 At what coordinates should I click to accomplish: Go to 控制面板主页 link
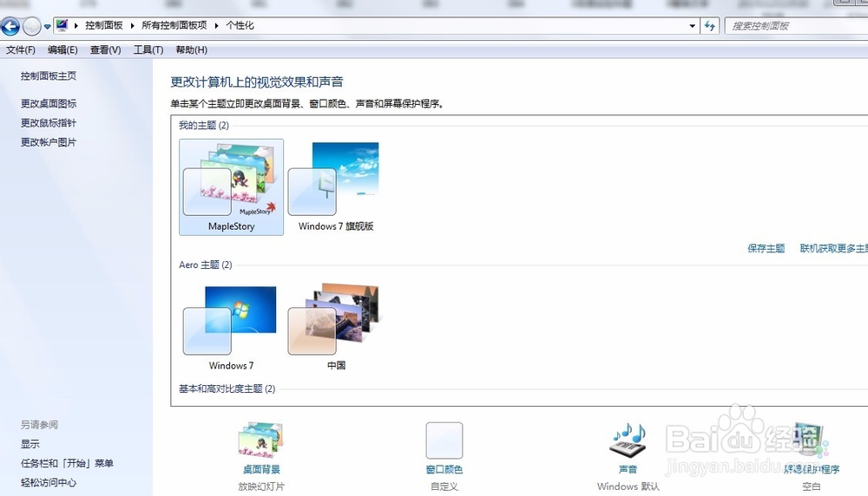pyautogui.click(x=49, y=75)
